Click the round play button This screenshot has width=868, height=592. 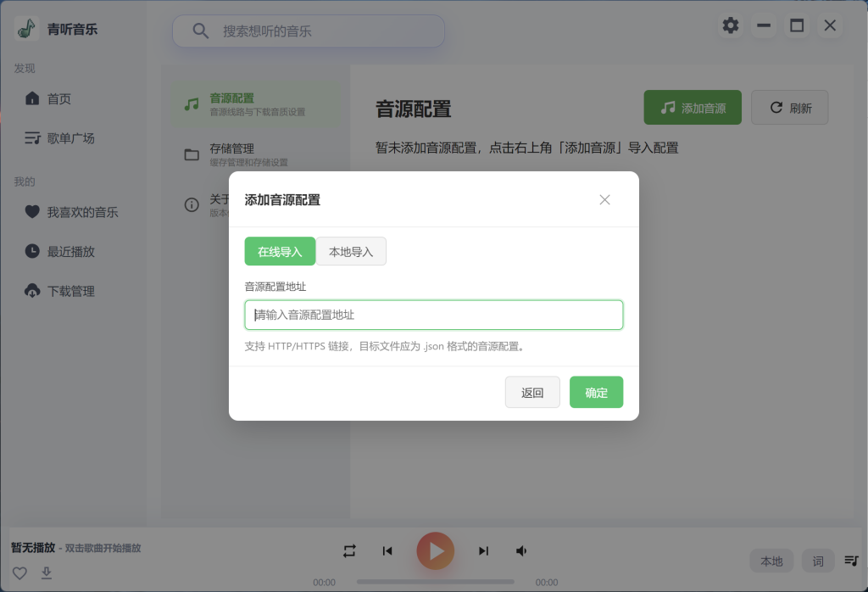pyautogui.click(x=436, y=551)
